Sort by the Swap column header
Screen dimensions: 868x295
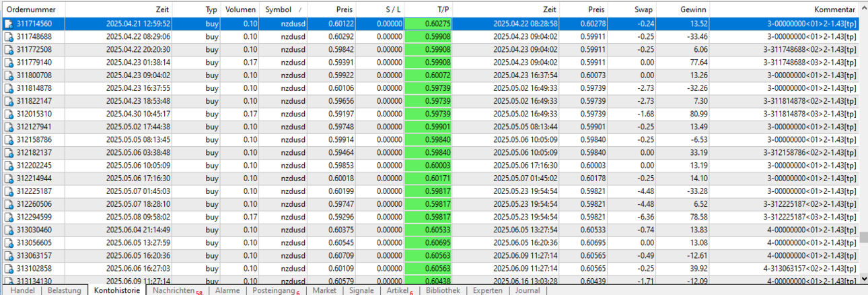[x=632, y=10]
